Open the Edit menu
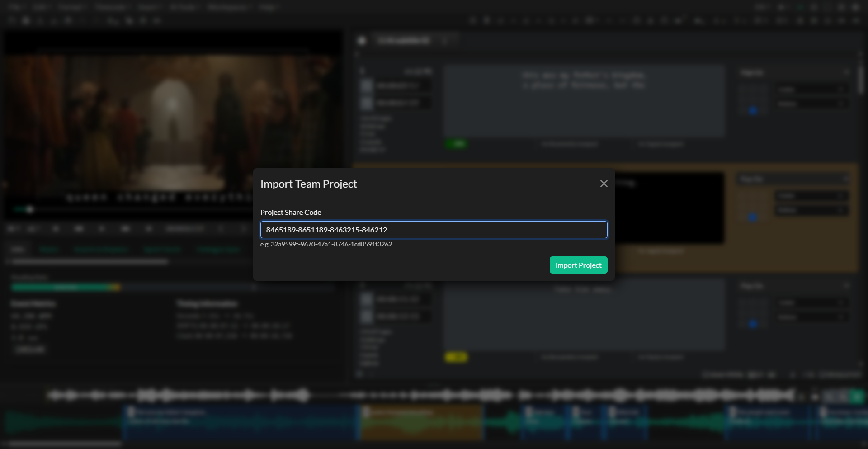 (x=42, y=7)
